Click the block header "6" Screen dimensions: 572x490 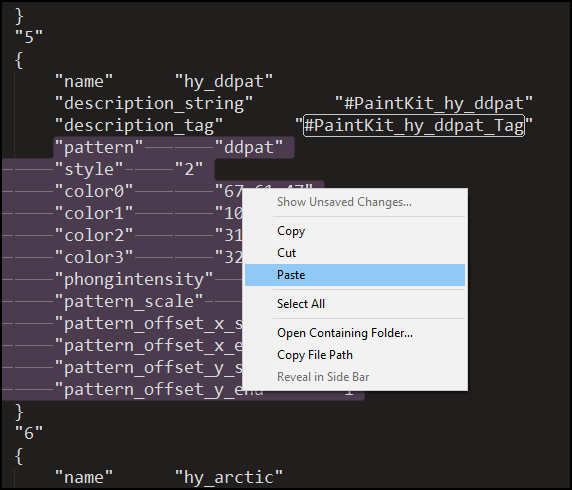(x=29, y=433)
